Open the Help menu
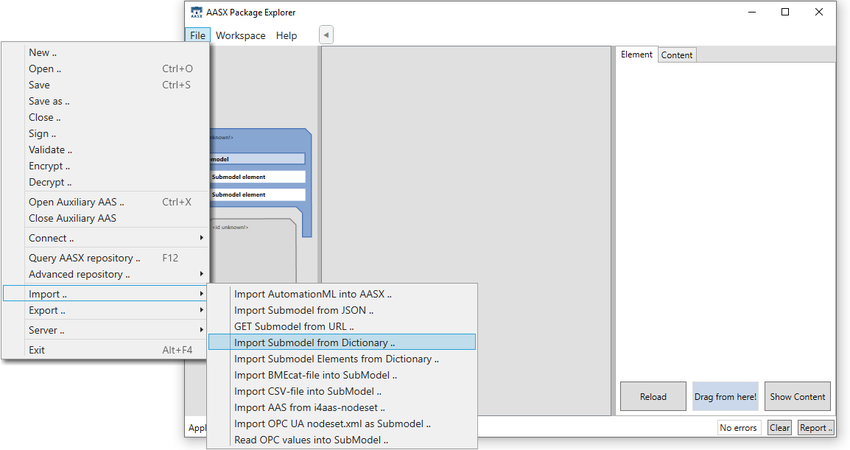 [286, 35]
